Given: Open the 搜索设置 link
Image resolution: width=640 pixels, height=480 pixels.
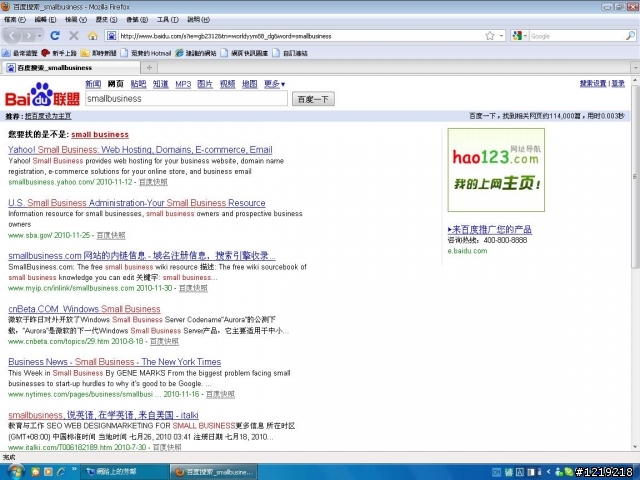Looking at the screenshot, I should (593, 83).
